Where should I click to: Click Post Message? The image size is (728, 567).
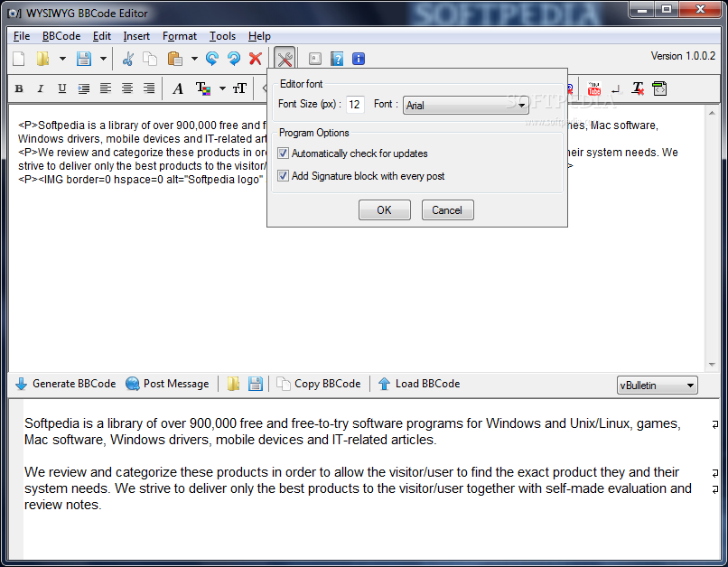click(168, 384)
